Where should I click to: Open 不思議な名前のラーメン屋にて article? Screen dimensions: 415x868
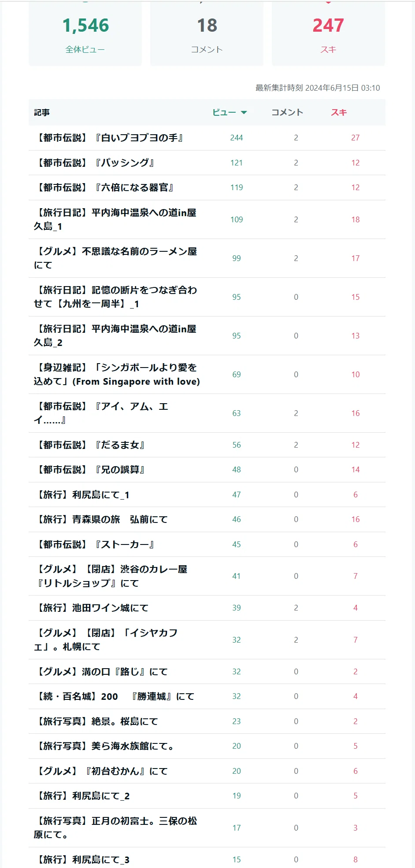coord(115,258)
